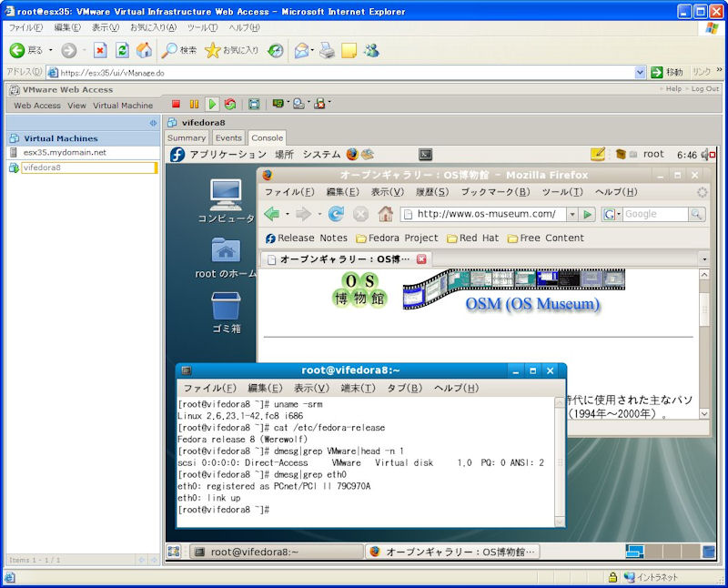
Task: Click Firefox Home button in VM
Action: pyautogui.click(x=385, y=214)
